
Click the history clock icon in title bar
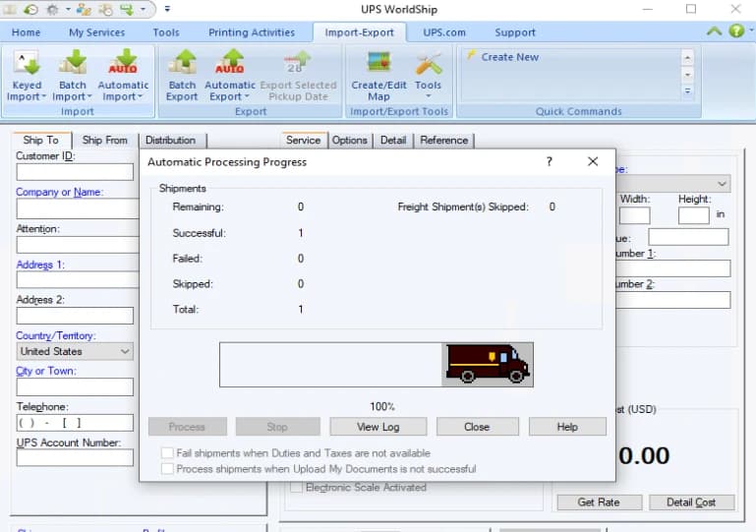[x=30, y=9]
